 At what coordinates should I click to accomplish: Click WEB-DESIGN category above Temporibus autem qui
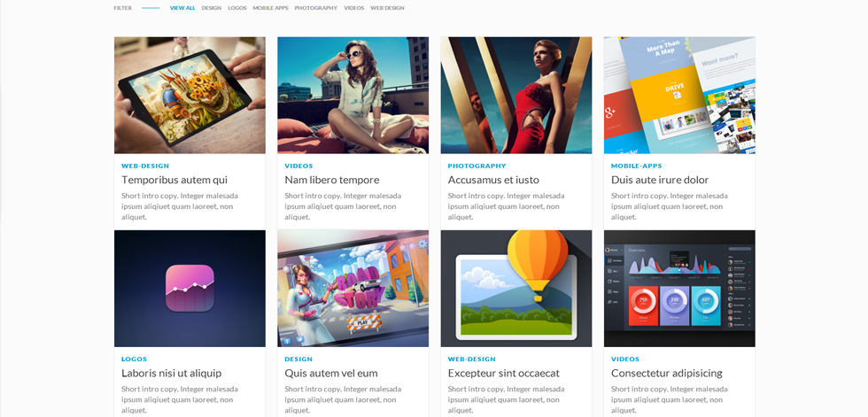(145, 166)
